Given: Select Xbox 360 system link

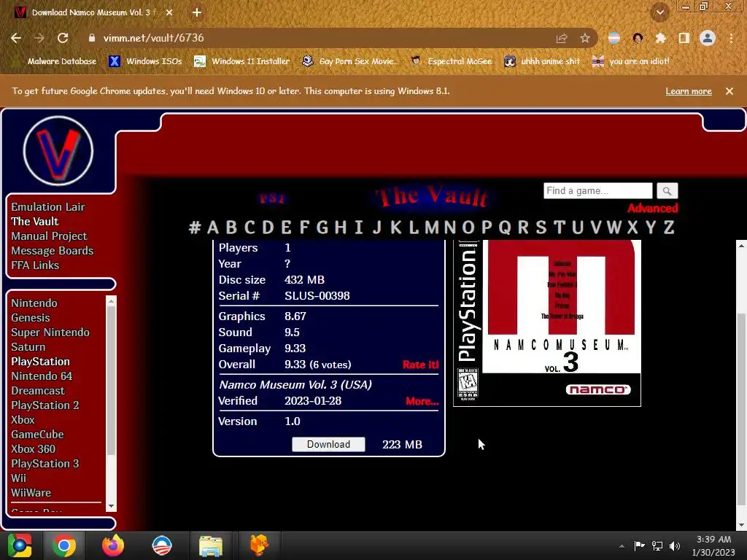Looking at the screenshot, I should [x=34, y=449].
